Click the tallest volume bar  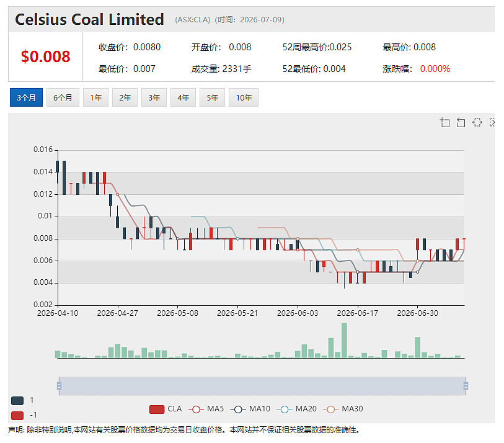[x=344, y=341]
